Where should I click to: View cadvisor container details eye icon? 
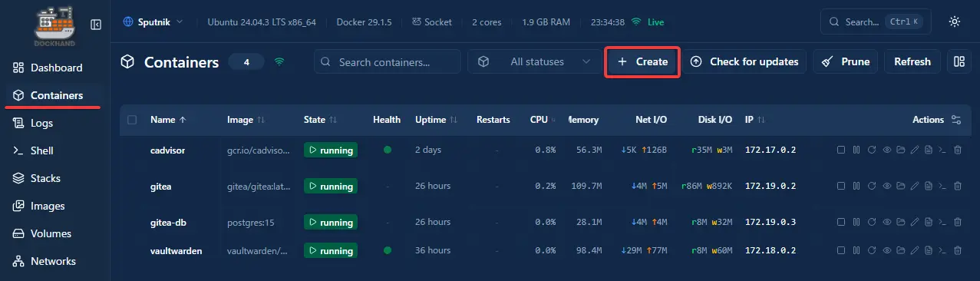pos(886,150)
